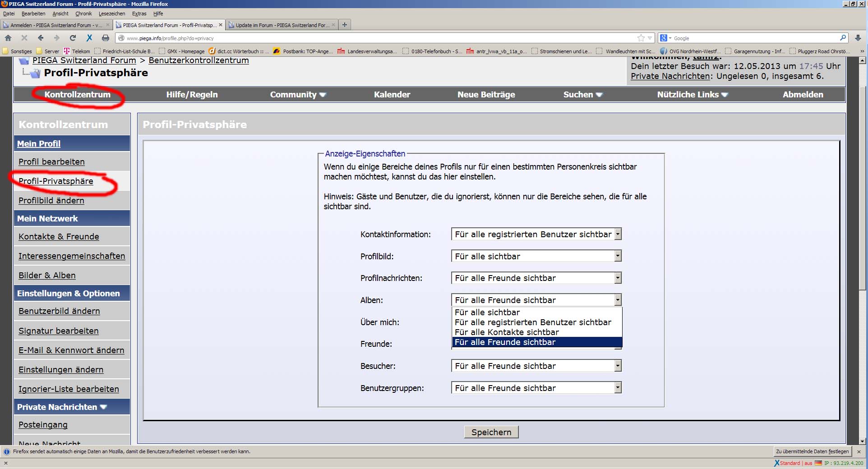Choose 'Für alle sichtbar' in Alben list
This screenshot has height=469, width=868.
(x=487, y=312)
